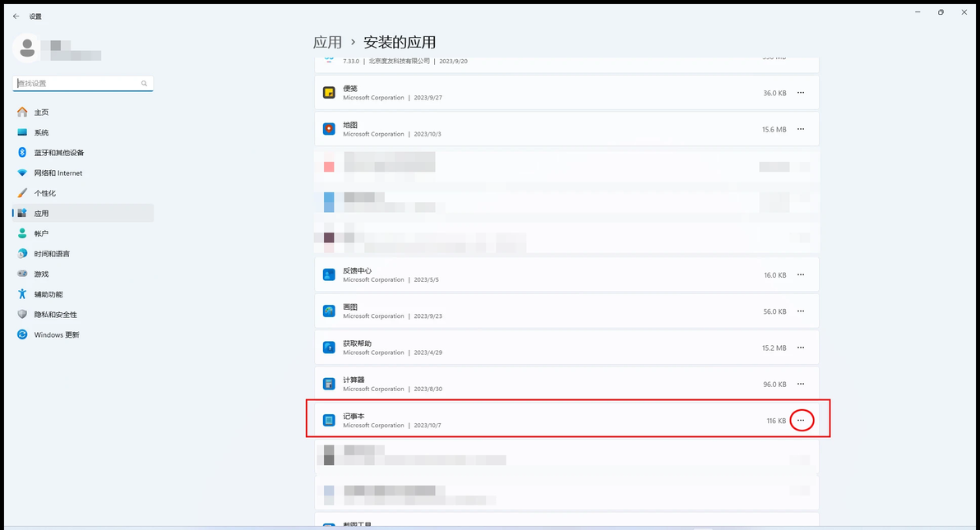
Task: Click the magnifier icon in the search box
Action: pyautogui.click(x=144, y=83)
